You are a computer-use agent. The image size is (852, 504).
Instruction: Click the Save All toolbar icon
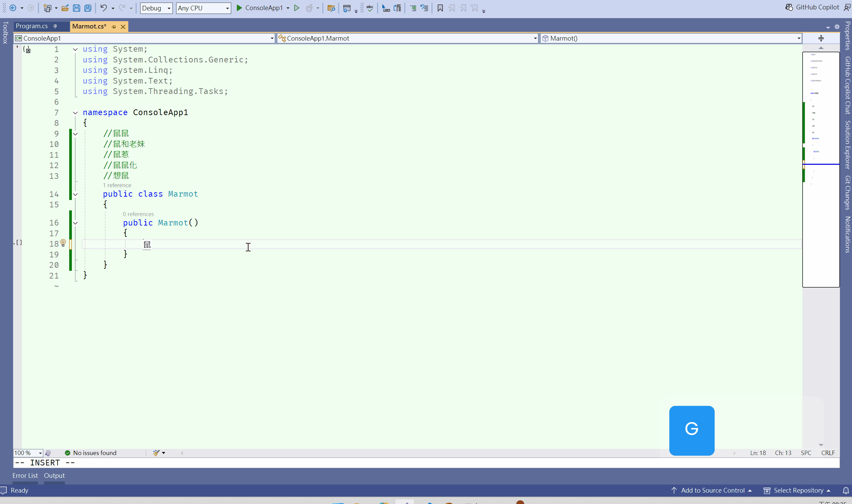[88, 8]
